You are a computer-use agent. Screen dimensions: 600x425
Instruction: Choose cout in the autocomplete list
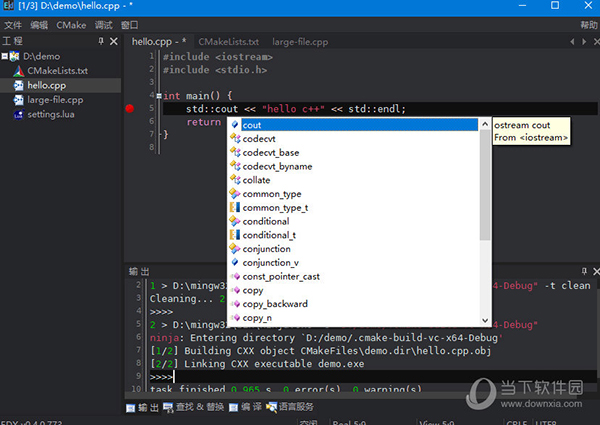(354, 125)
